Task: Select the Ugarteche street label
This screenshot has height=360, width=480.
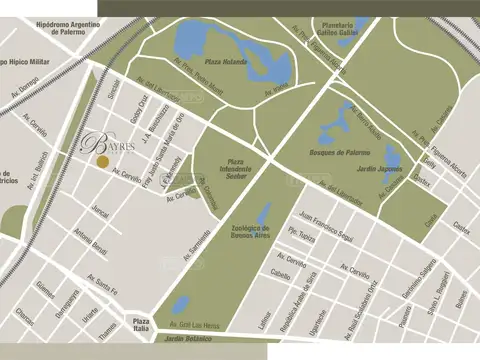Action: coord(318,323)
